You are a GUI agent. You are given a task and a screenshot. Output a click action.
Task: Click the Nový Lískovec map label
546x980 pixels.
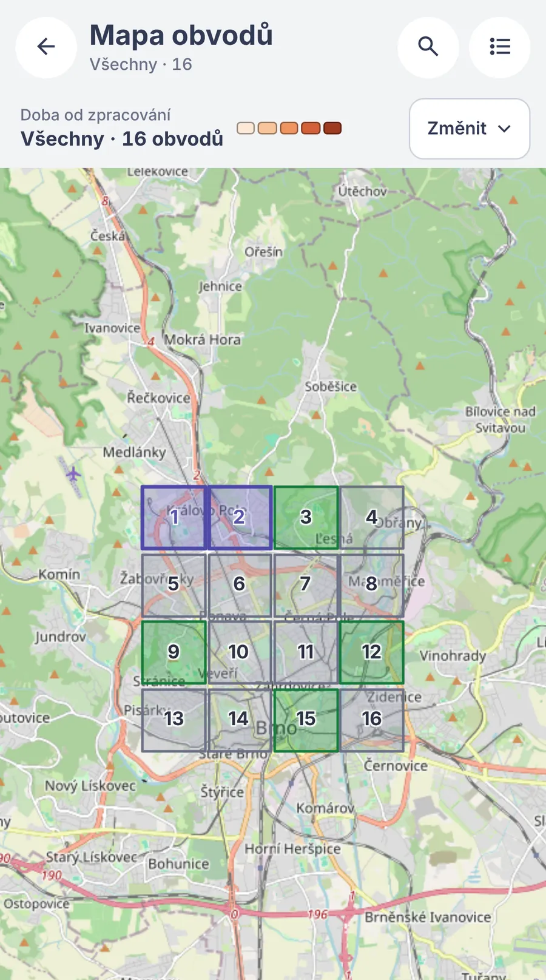pyautogui.click(x=90, y=786)
